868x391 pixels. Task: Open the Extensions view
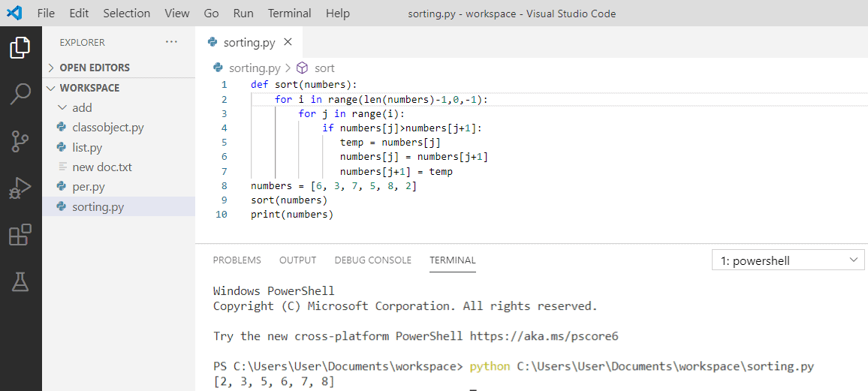[x=20, y=235]
